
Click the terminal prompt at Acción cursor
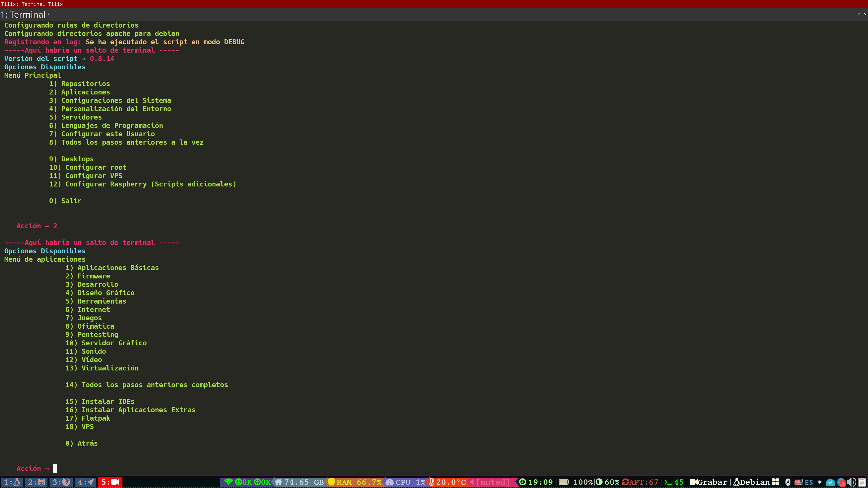click(x=55, y=468)
